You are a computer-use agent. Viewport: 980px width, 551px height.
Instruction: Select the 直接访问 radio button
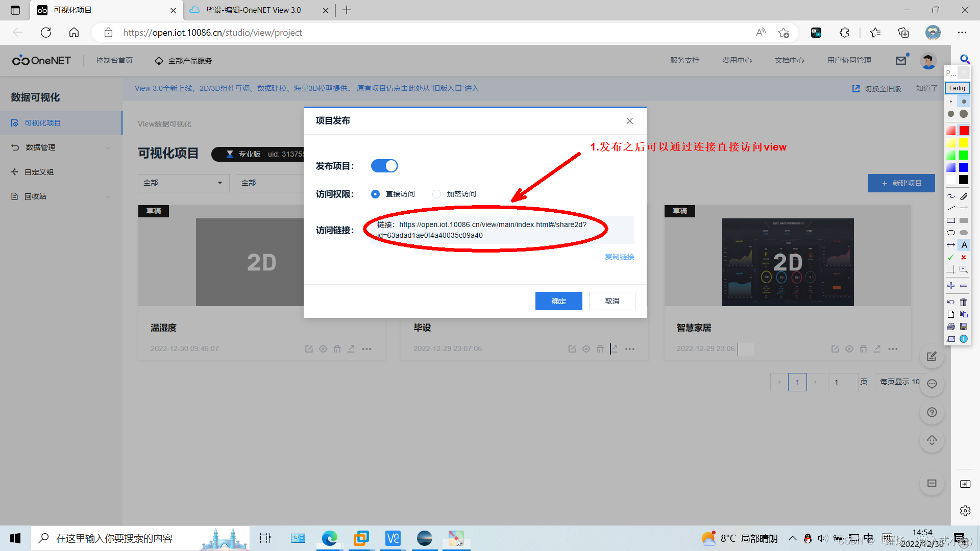tap(375, 194)
